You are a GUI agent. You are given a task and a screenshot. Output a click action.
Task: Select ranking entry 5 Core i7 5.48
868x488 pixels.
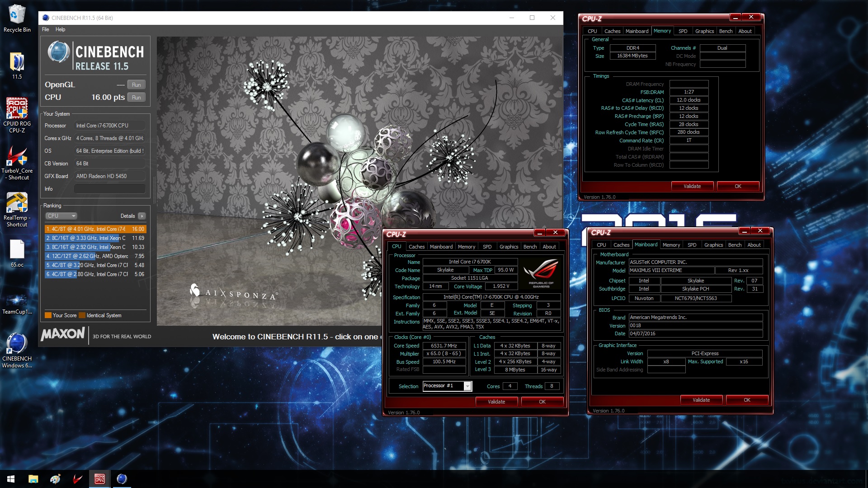tap(95, 265)
